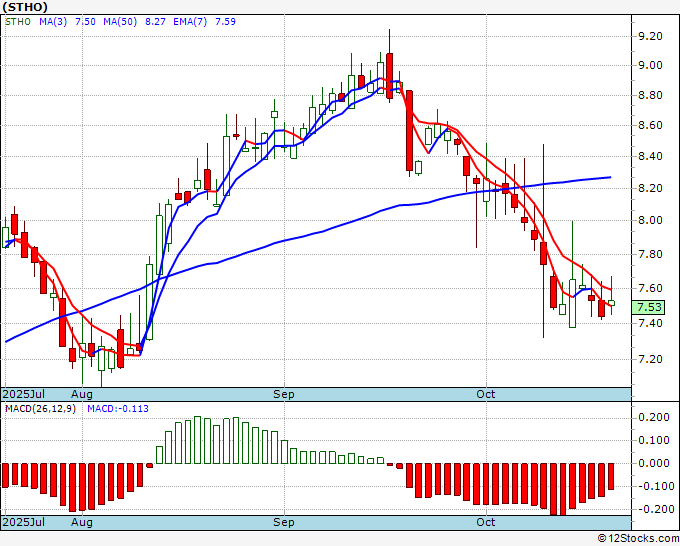Click 2025Jul on the MACD panel date axis
The image size is (680, 546).
coord(23,522)
